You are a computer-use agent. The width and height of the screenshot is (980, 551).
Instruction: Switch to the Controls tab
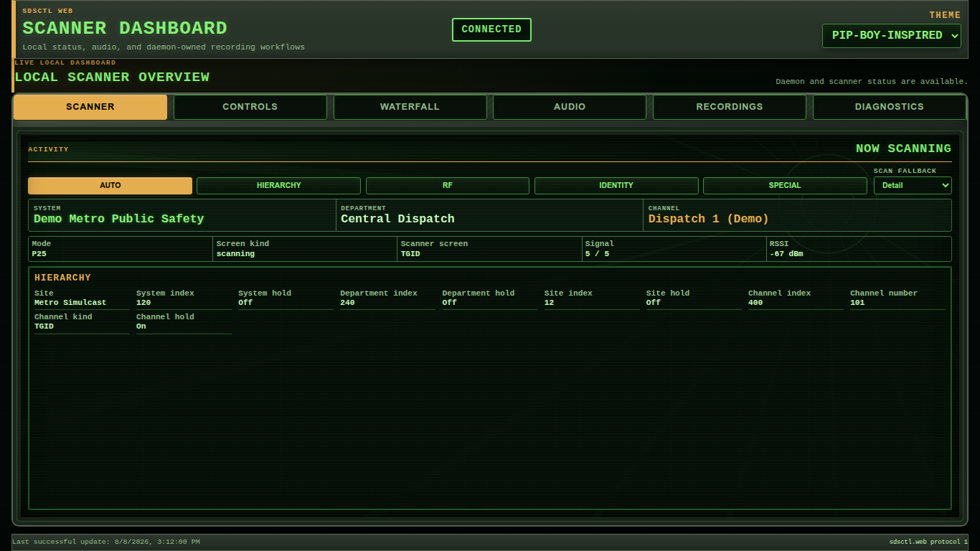click(x=250, y=107)
